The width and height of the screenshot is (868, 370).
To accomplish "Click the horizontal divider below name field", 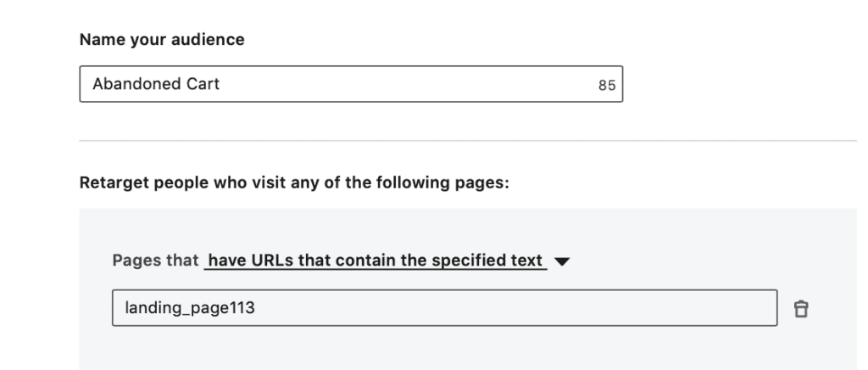I will click(468, 140).
